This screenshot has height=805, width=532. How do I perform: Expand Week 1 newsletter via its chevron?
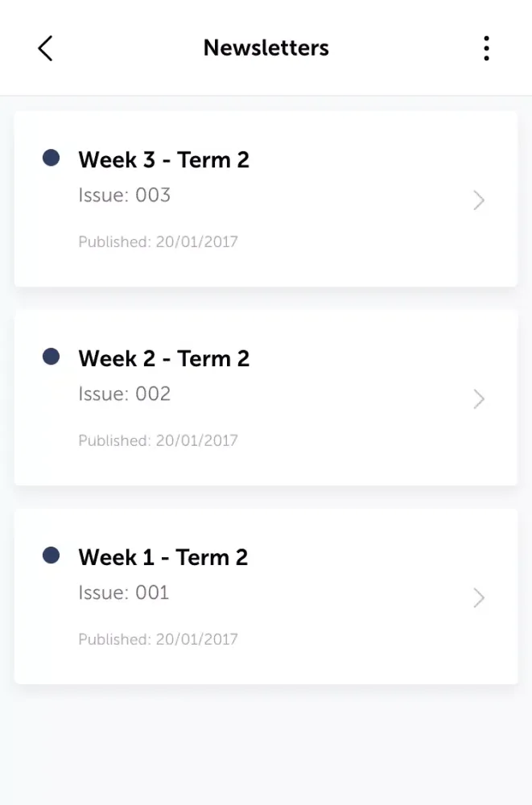coord(479,597)
